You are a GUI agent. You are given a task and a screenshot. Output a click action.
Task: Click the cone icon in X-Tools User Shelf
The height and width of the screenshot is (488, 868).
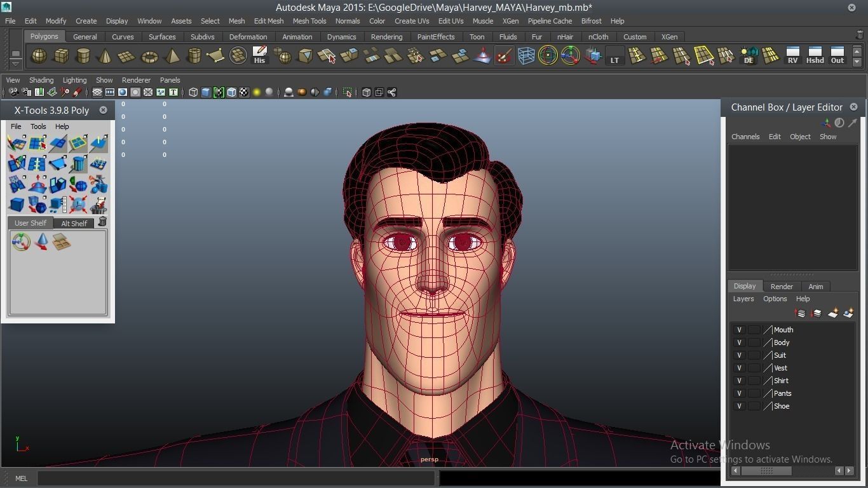click(41, 241)
